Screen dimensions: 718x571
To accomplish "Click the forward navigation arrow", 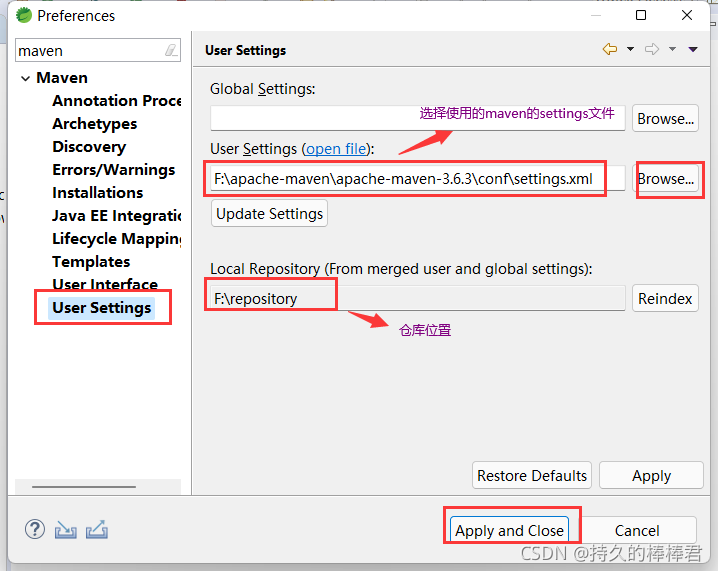I will point(652,49).
